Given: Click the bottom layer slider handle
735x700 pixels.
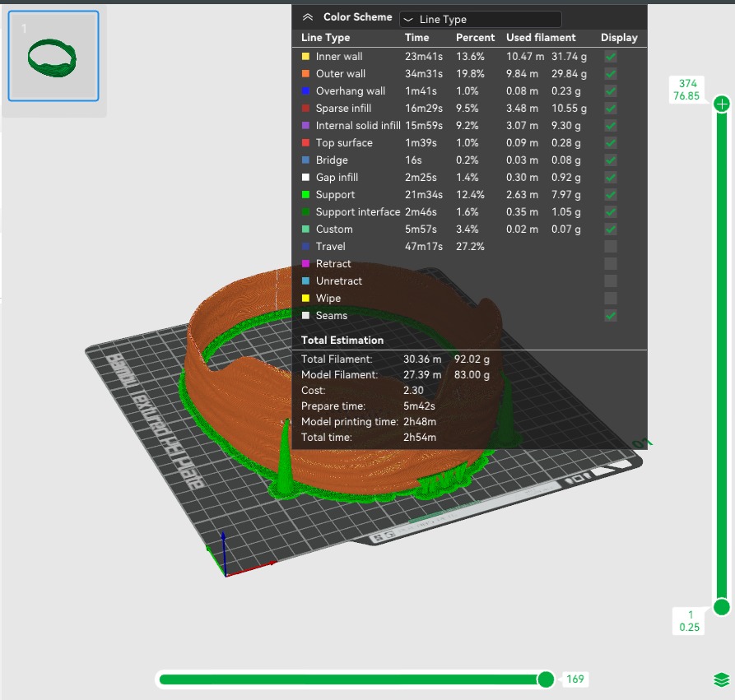Looking at the screenshot, I should [x=721, y=607].
